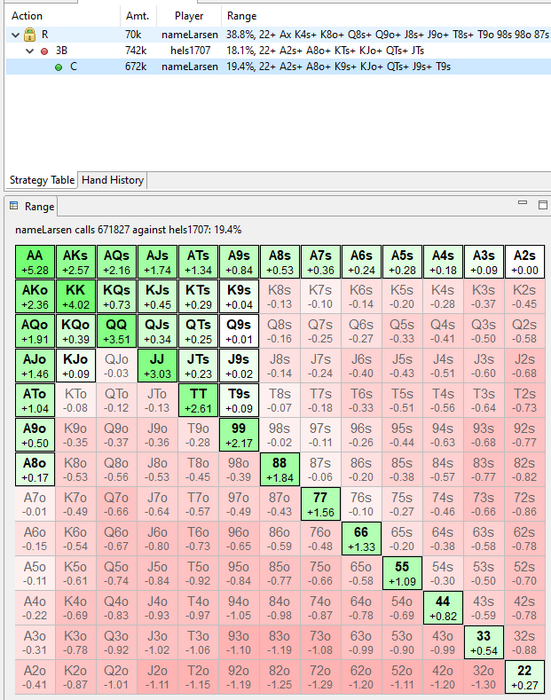551x700 pixels.
Task: Click the AKo +2.36 cell
Action: pyautogui.click(x=35, y=296)
